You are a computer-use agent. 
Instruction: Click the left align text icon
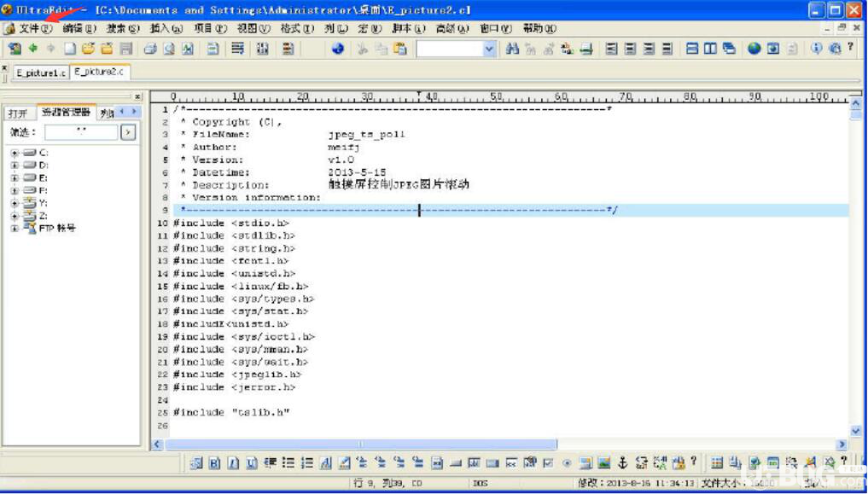[x=612, y=49]
